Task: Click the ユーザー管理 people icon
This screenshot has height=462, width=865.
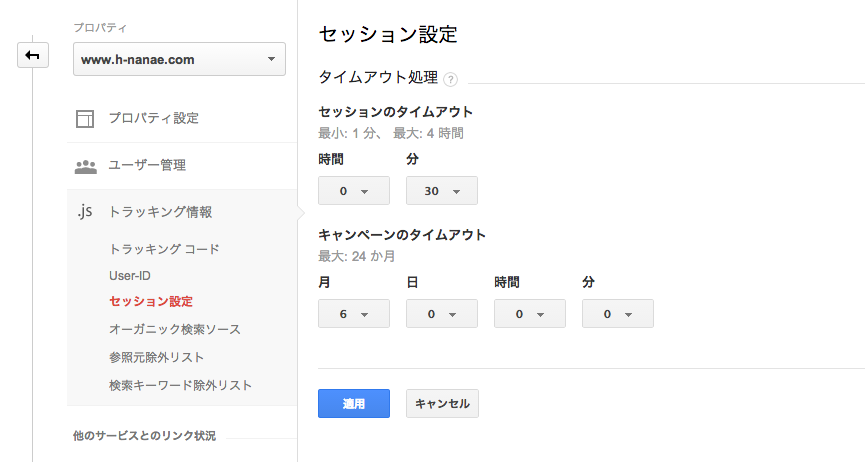Action: pyautogui.click(x=86, y=166)
